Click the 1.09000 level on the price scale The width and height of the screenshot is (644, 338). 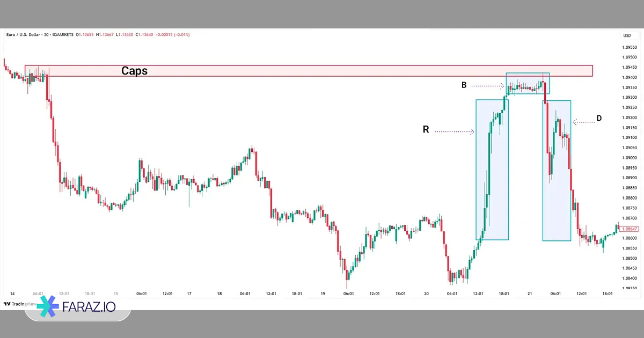click(x=630, y=158)
